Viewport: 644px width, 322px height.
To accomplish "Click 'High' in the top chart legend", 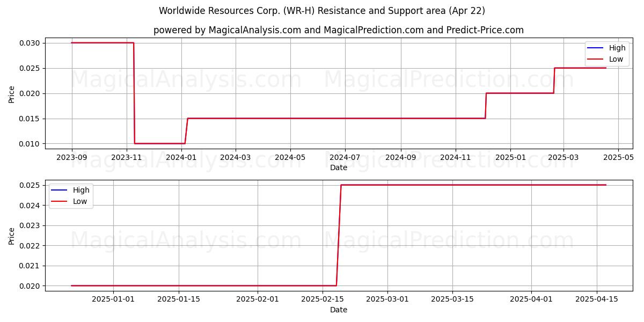I will tap(617, 48).
